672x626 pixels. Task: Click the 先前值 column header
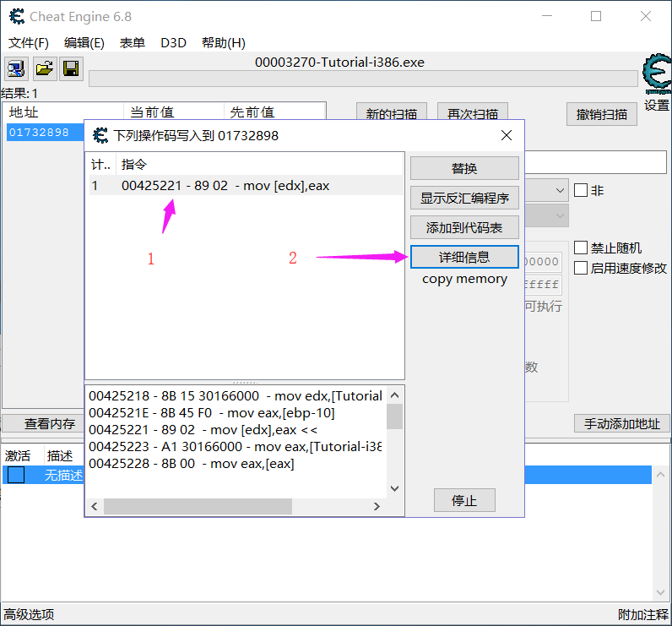point(274,112)
